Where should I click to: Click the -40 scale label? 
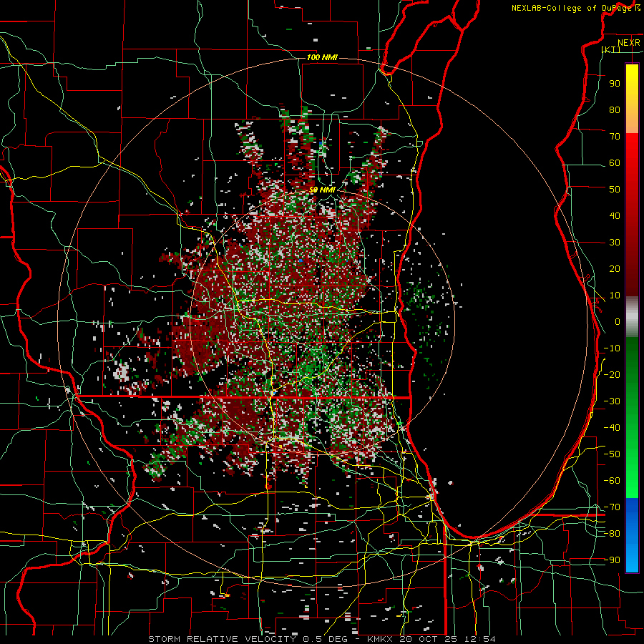(x=612, y=428)
